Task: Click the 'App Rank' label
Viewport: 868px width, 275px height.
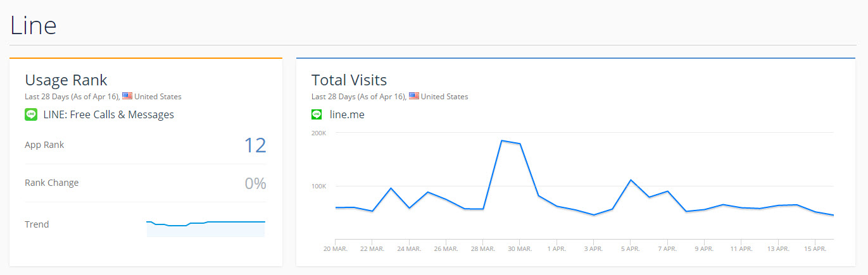Action: (44, 145)
